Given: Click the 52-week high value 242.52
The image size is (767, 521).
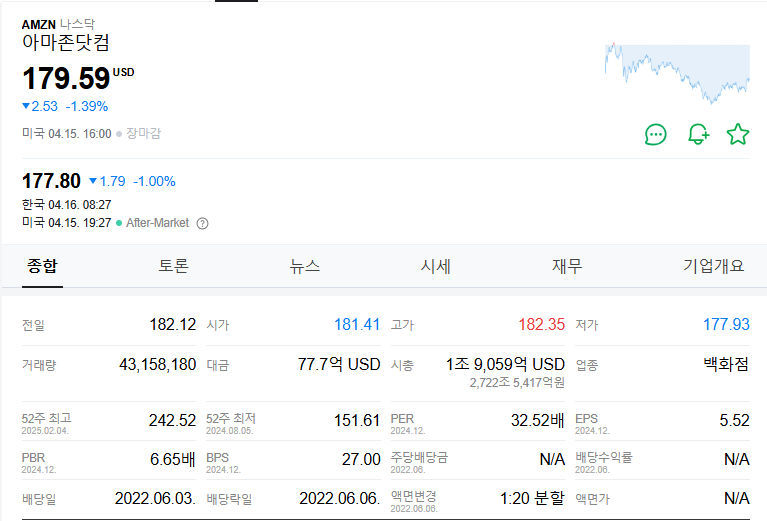Looking at the screenshot, I should point(172,420).
